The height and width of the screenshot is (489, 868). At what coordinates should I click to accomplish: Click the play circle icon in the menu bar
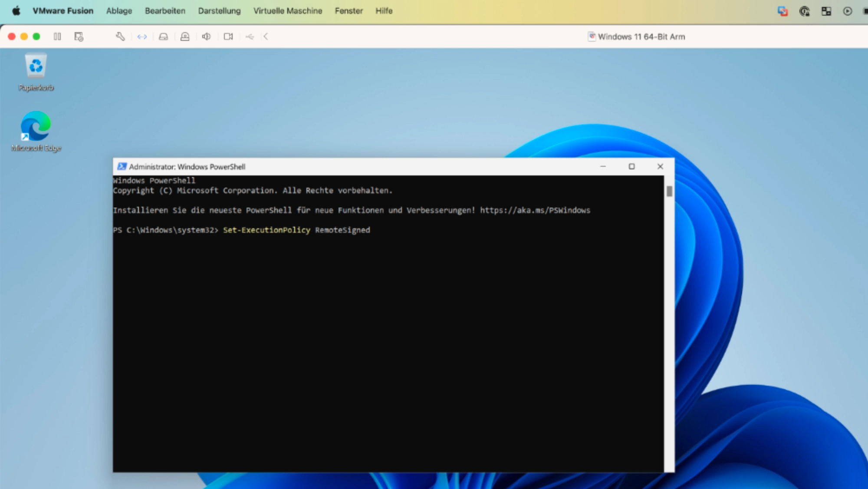(x=847, y=11)
